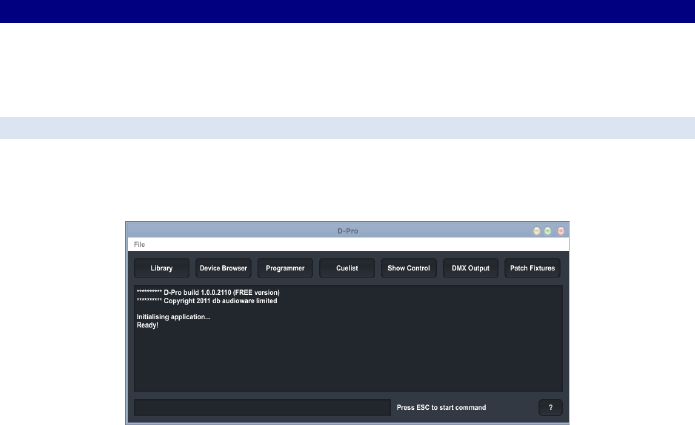The width and height of the screenshot is (695, 425).
Task: Maximize the D-Pro window with green button
Action: point(548,231)
